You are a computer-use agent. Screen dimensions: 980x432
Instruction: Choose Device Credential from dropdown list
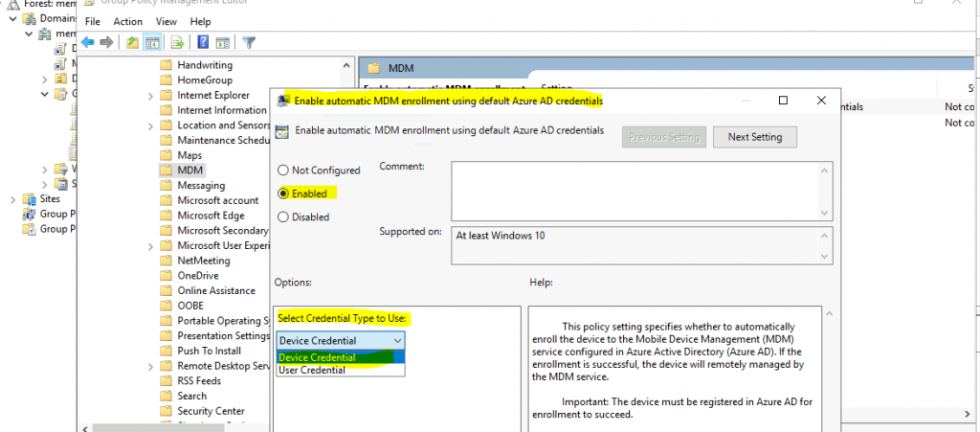point(341,357)
